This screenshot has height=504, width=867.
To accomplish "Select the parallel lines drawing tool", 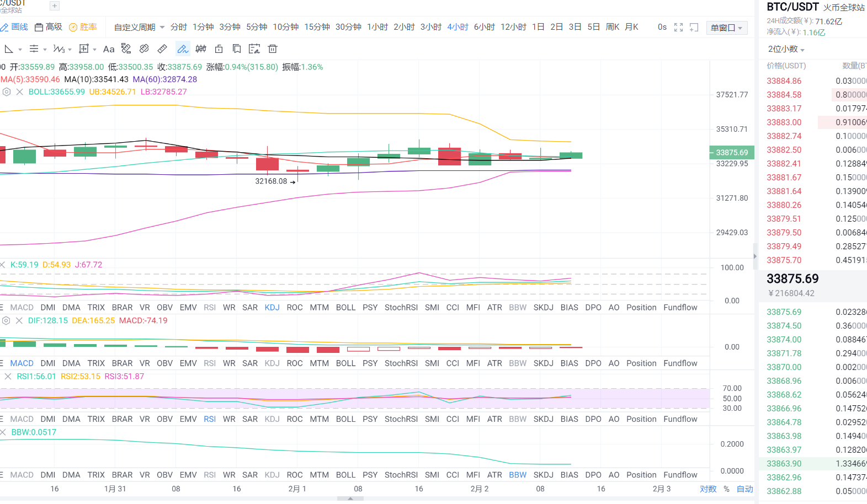I will (34, 49).
